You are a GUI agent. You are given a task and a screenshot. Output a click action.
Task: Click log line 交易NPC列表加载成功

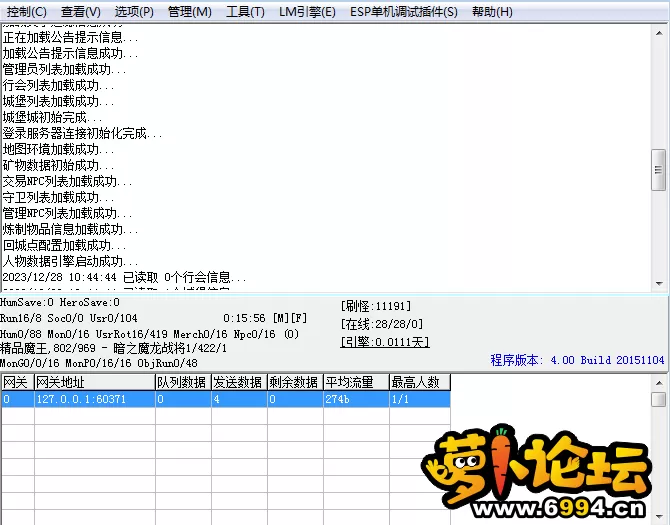[x=68, y=181]
